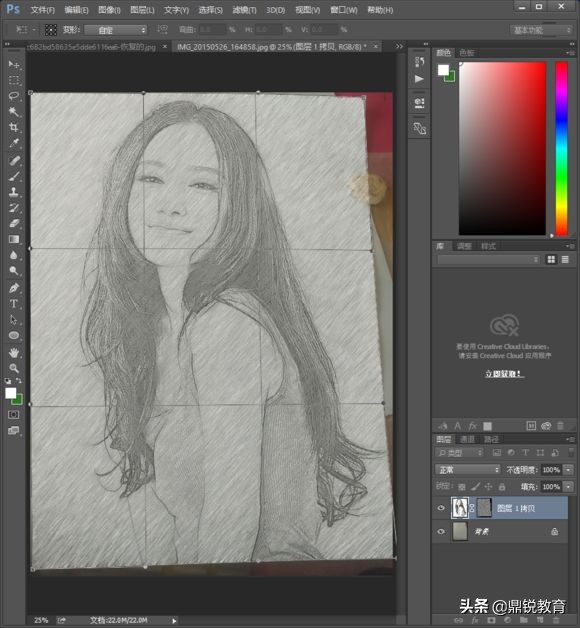
Task: Change screen mode at toolbox bottom
Action: (x=14, y=431)
